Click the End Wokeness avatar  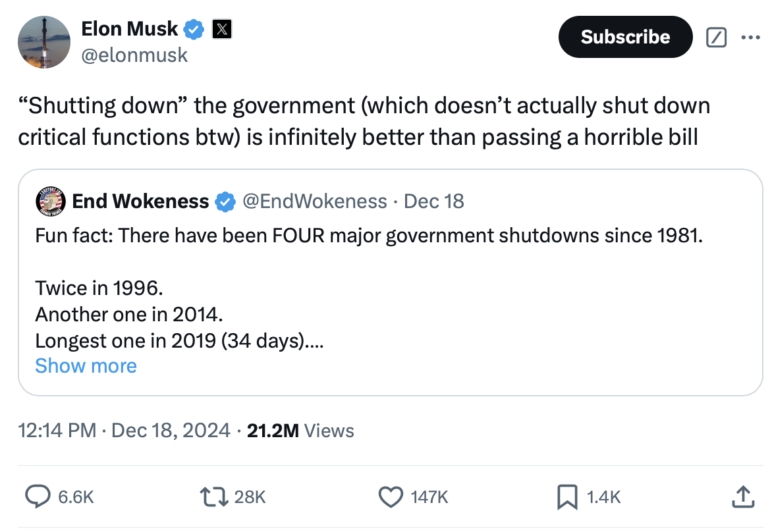(x=50, y=201)
